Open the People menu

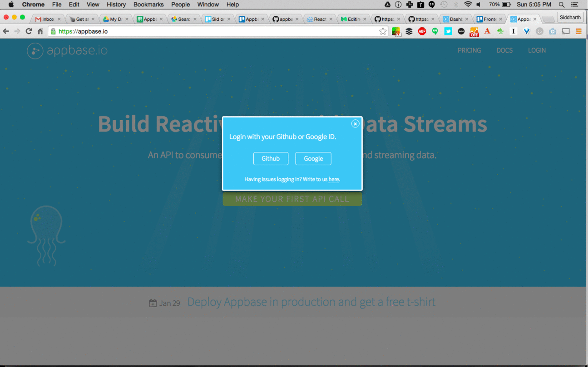[x=180, y=5]
